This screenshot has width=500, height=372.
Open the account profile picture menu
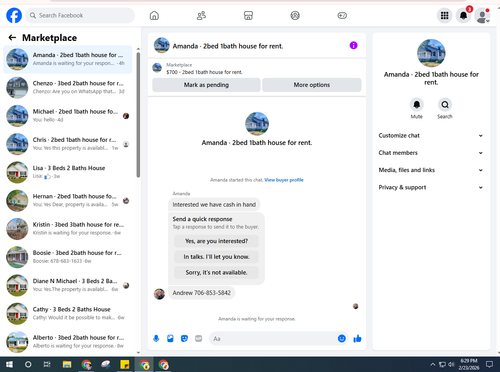(x=482, y=15)
